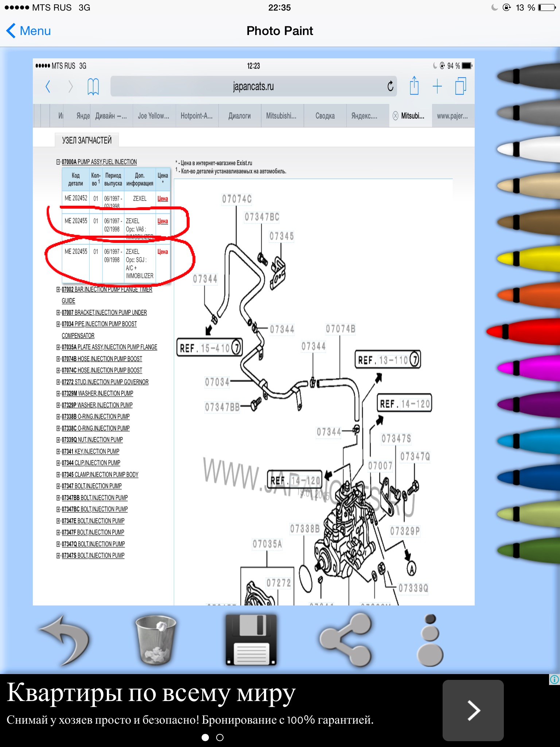Expand the 07345 CLAMP,INJECTION PUMP BODY node
The width and height of the screenshot is (560, 747).
(58, 474)
